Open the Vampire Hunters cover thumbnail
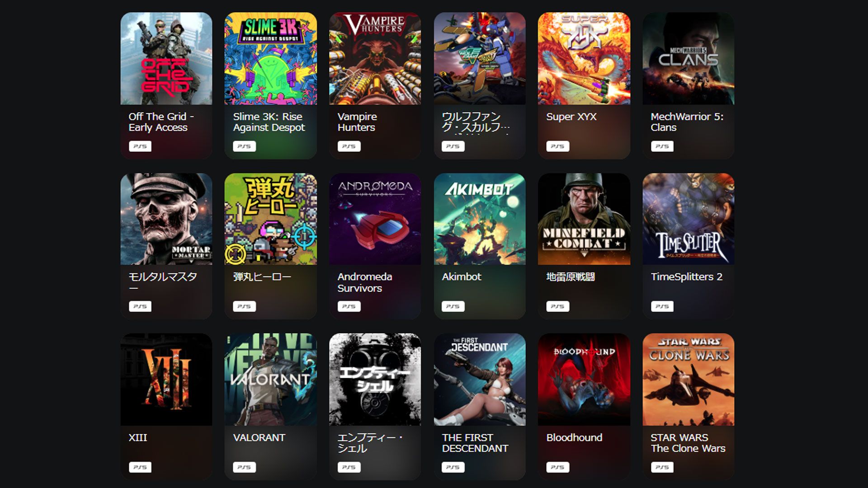This screenshot has width=868, height=488. point(375,59)
